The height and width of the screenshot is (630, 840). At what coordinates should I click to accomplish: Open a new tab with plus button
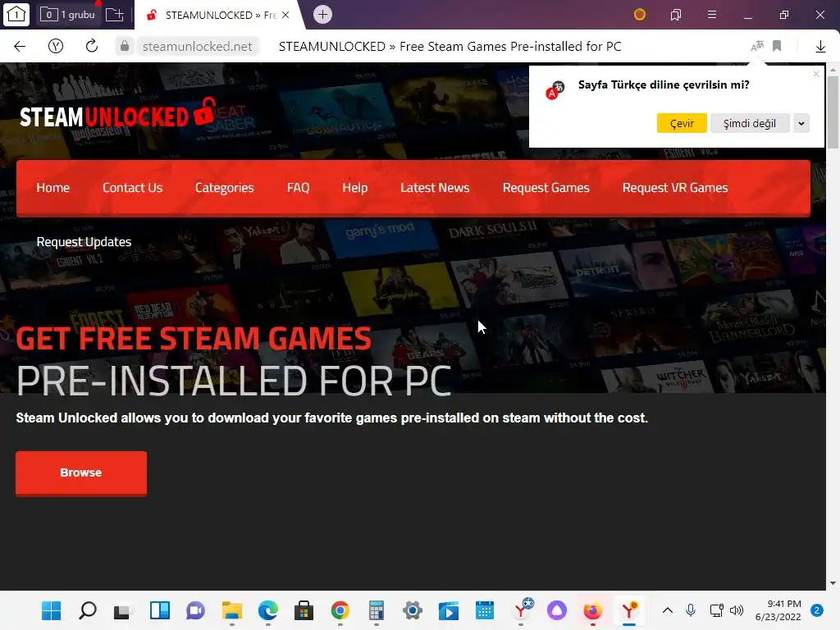tap(322, 15)
